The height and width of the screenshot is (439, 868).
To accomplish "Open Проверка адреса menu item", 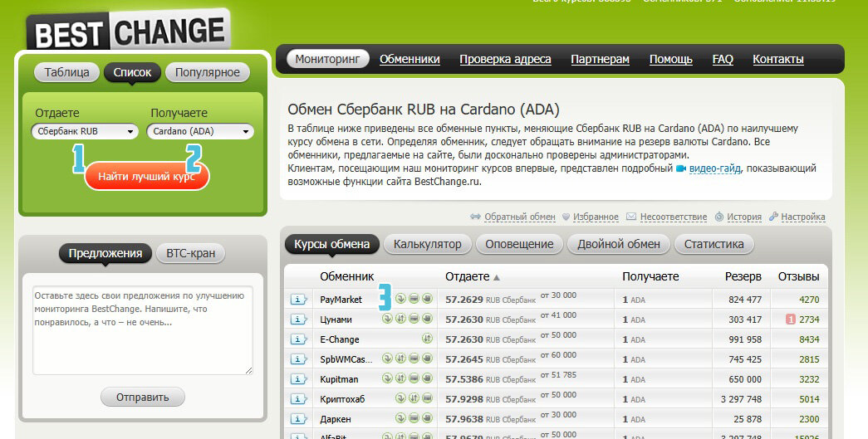I will (505, 59).
